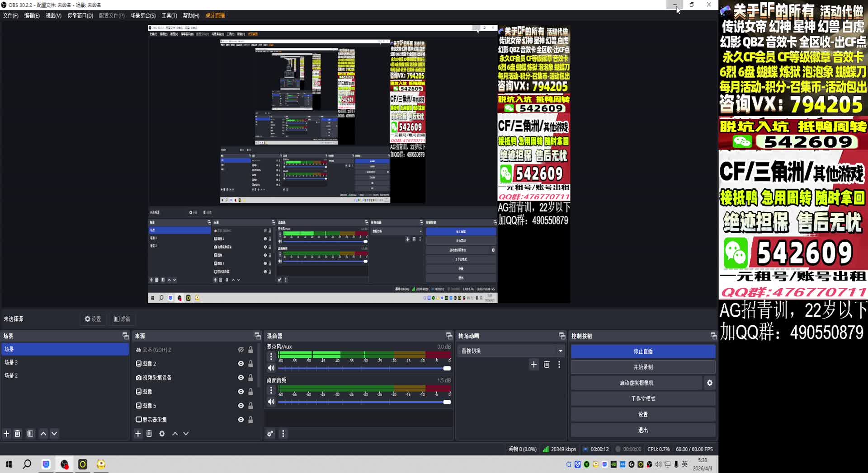Delete selected source with trash icon

pyautogui.click(x=149, y=434)
